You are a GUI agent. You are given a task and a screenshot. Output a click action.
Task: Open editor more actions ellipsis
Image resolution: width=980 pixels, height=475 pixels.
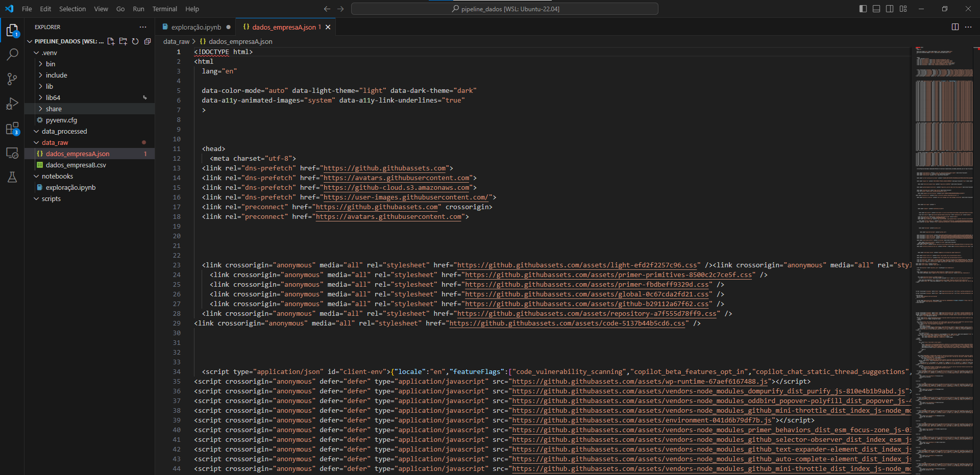coord(968,27)
